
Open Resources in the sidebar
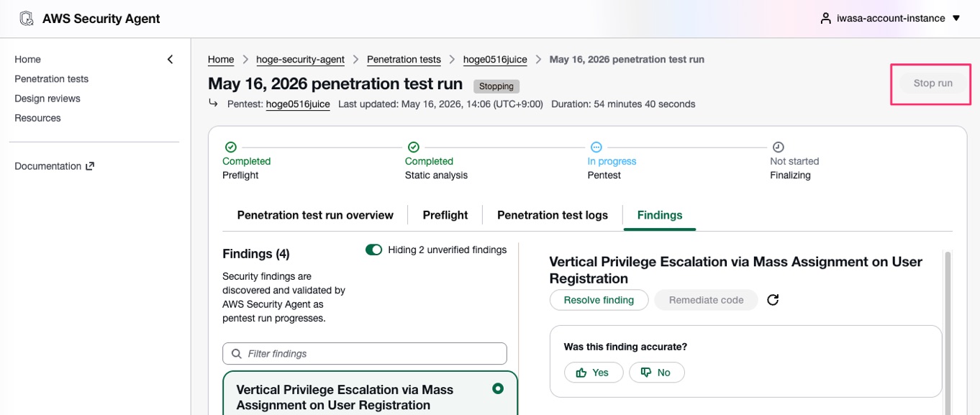tap(37, 118)
